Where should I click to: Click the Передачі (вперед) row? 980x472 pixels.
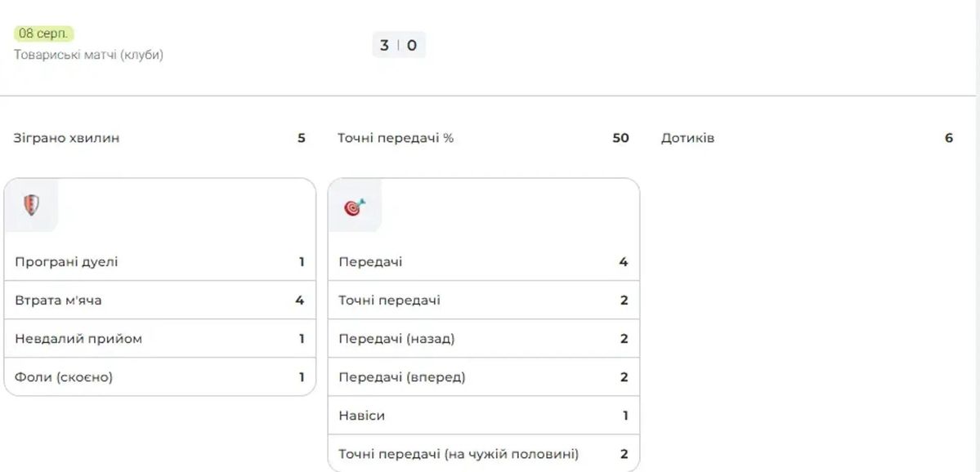coord(484,376)
